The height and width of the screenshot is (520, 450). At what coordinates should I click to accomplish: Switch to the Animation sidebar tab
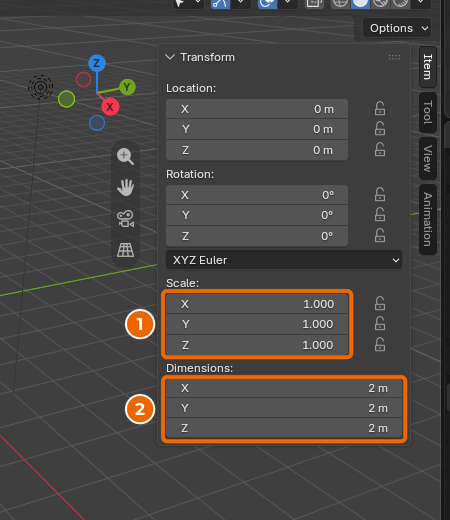(428, 219)
